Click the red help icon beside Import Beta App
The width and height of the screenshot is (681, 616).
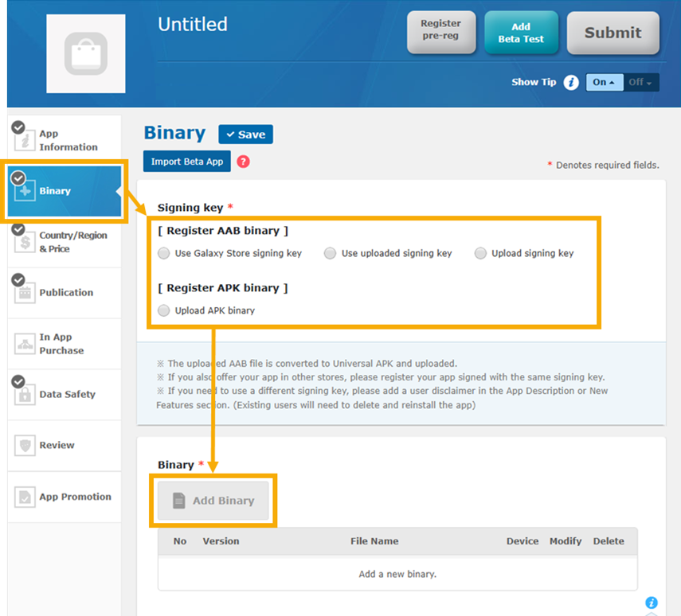[243, 162]
